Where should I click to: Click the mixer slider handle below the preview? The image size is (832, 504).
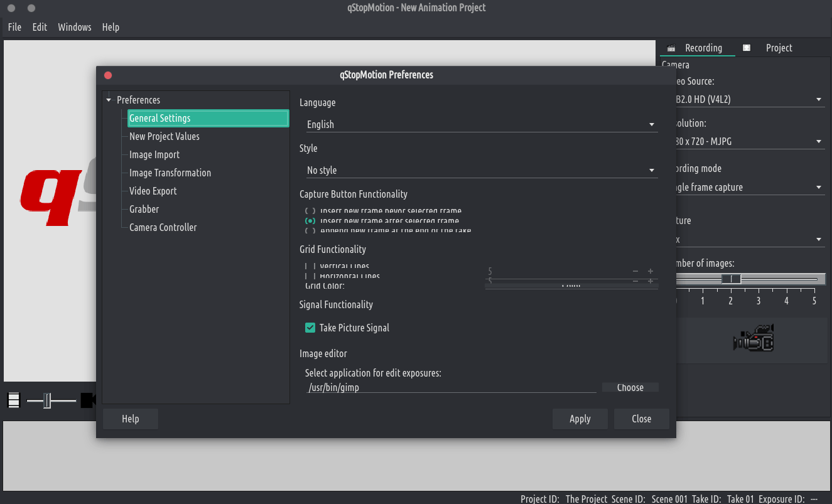[x=47, y=400]
